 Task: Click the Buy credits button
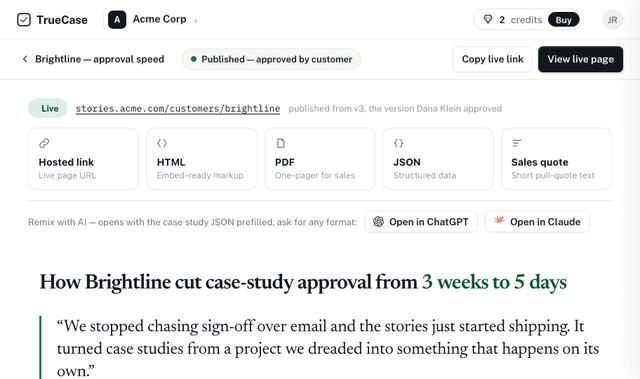[x=563, y=20]
